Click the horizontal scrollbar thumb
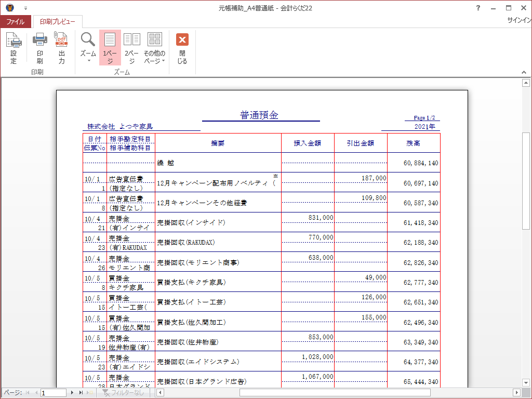This screenshot has height=399, width=532. 335,393
